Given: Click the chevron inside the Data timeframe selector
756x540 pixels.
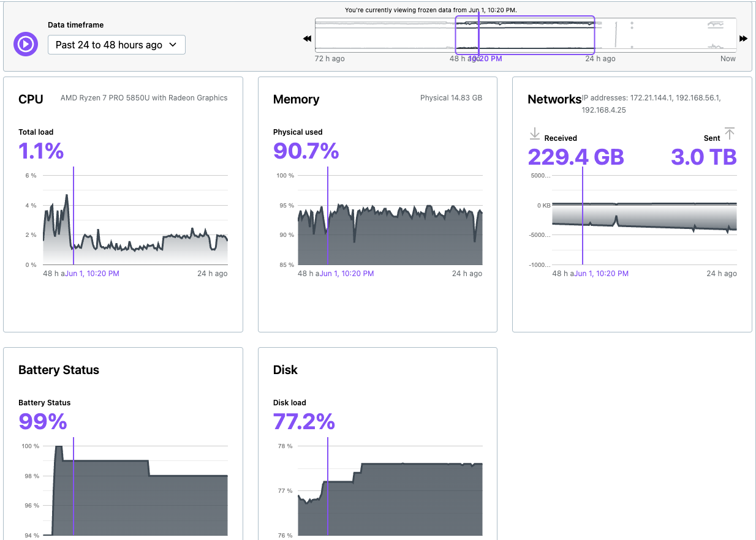Looking at the screenshot, I should tap(173, 44).
